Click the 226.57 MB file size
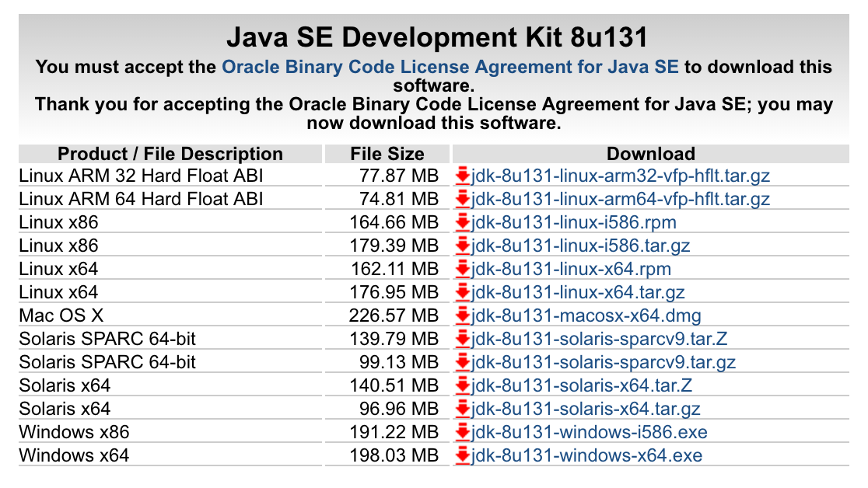The width and height of the screenshot is (868, 488). pyautogui.click(x=394, y=315)
